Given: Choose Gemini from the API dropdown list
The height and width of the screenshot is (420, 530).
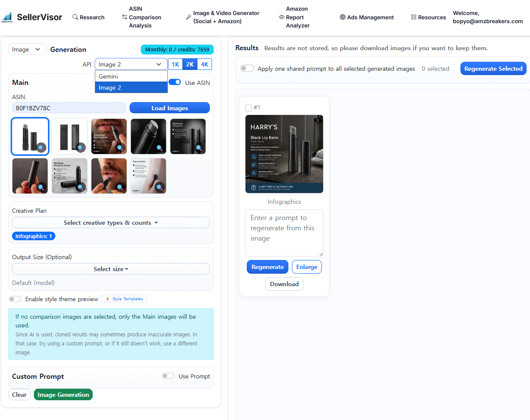Looking at the screenshot, I should 108,76.
